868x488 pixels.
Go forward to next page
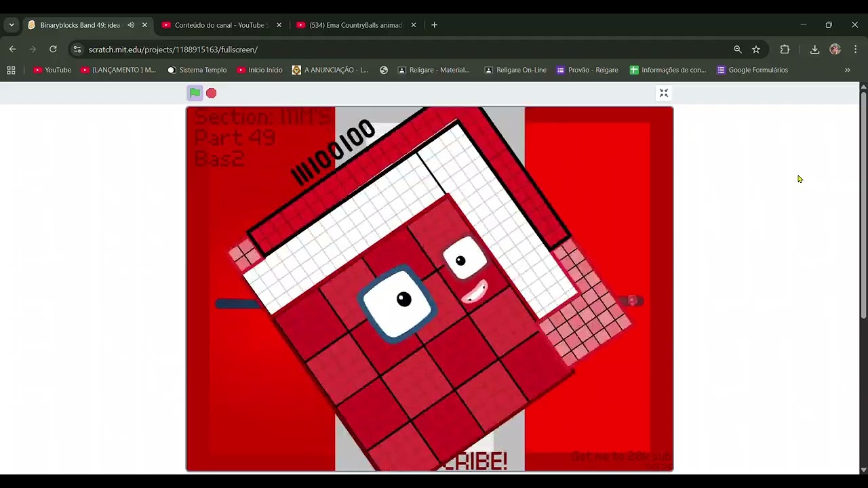(33, 49)
